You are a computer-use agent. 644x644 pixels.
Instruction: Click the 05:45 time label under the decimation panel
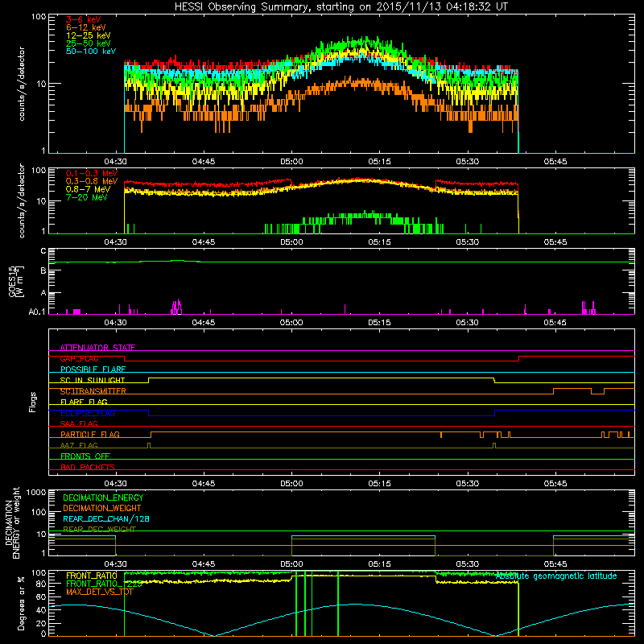tap(555, 564)
